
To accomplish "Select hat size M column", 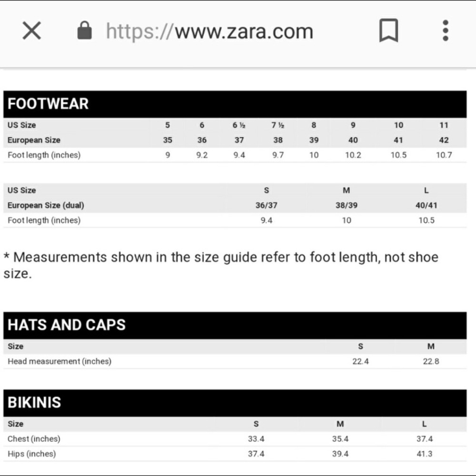I will click(x=431, y=347).
